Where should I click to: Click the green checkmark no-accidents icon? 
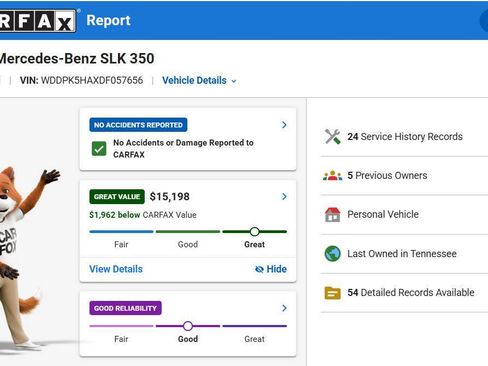(99, 149)
